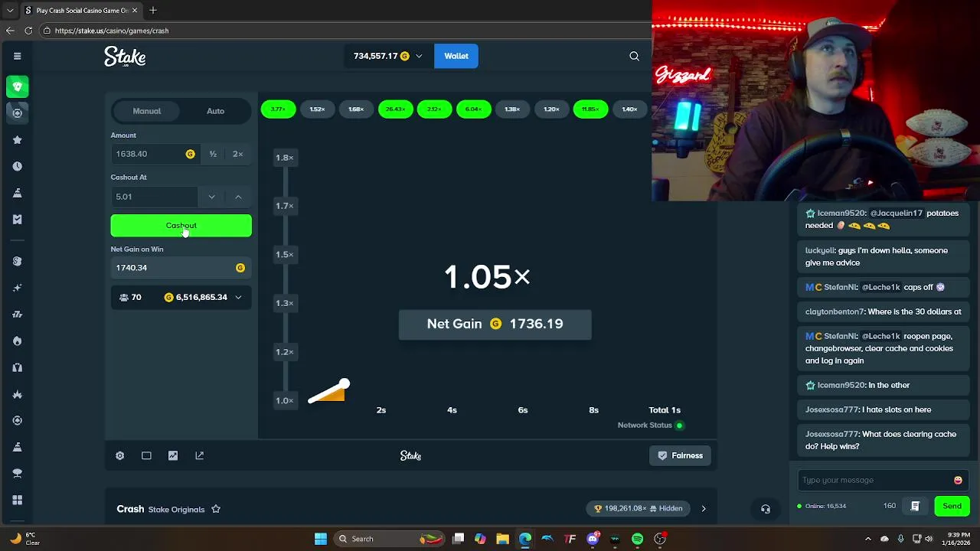Open the favourites star in sidebar
The image size is (980, 551).
click(17, 140)
